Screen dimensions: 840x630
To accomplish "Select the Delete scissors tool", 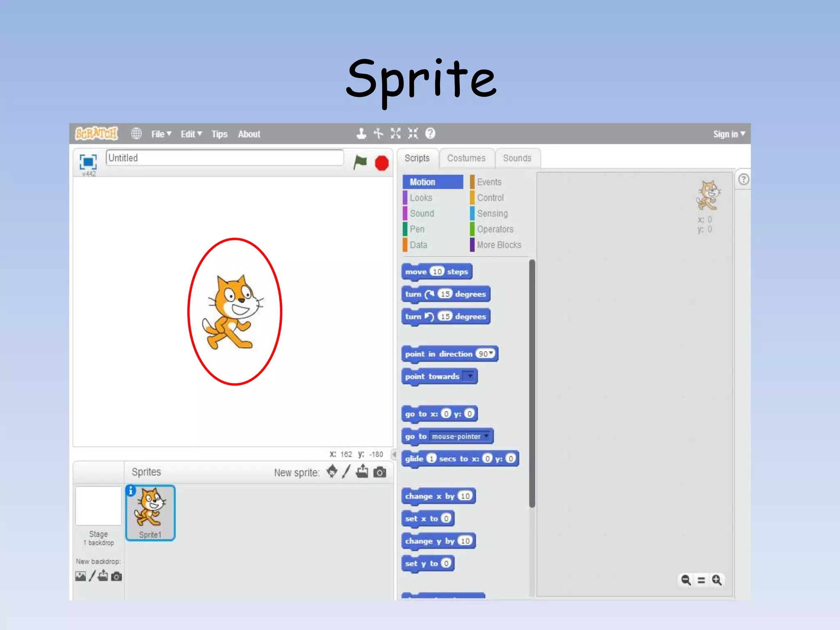I will click(378, 133).
